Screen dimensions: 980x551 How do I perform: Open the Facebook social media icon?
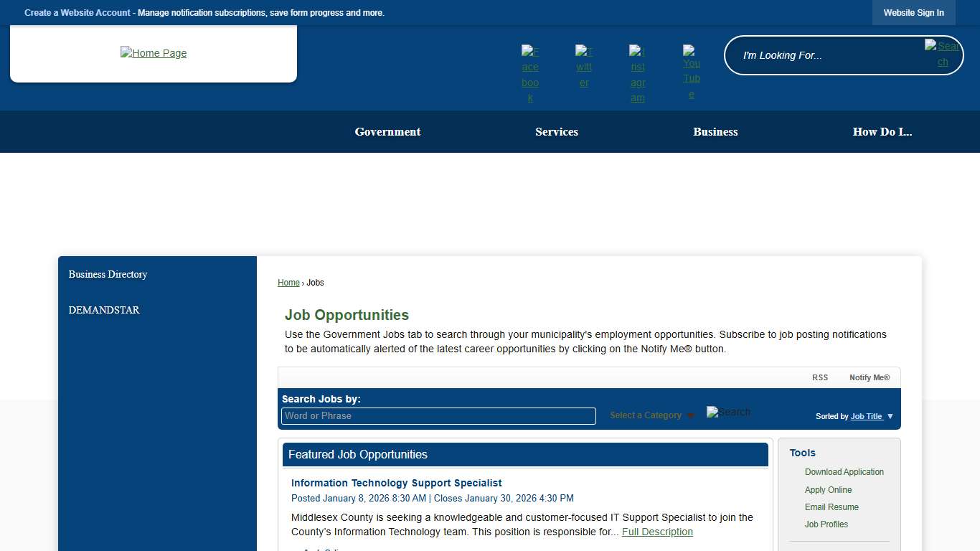[x=530, y=71]
